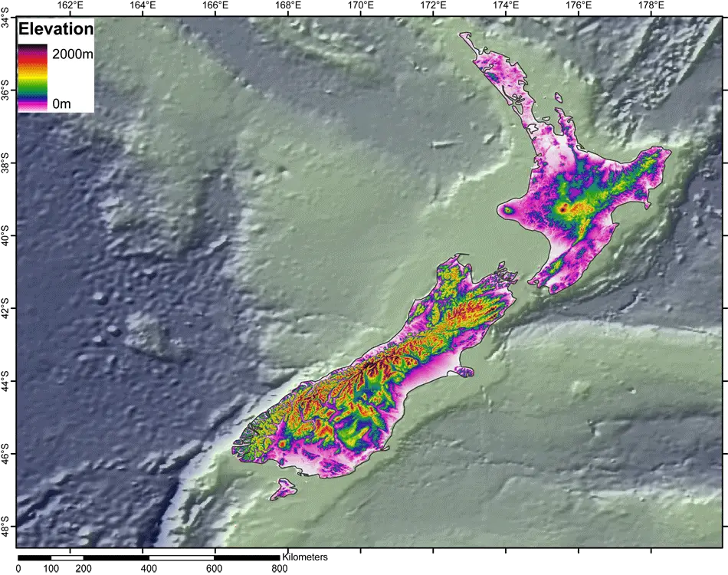This screenshot has width=728, height=575.
Task: Click the elevation color ramp in the legend
Action: (33, 78)
